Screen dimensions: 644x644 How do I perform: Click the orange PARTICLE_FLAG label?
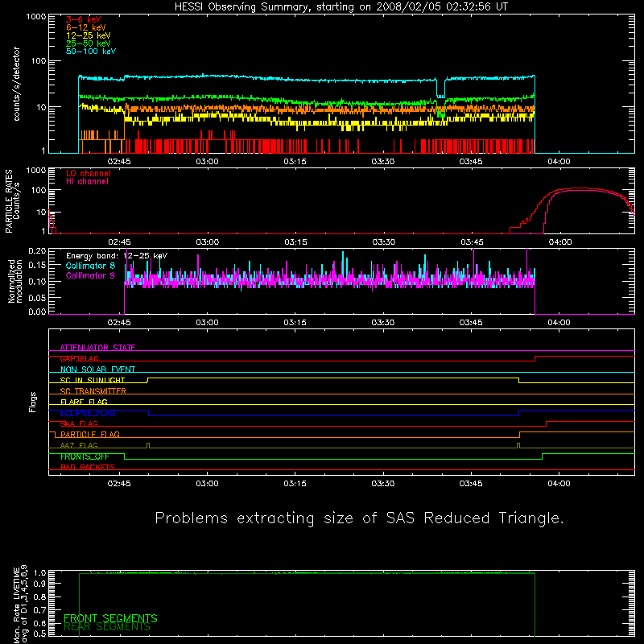[x=90, y=435]
